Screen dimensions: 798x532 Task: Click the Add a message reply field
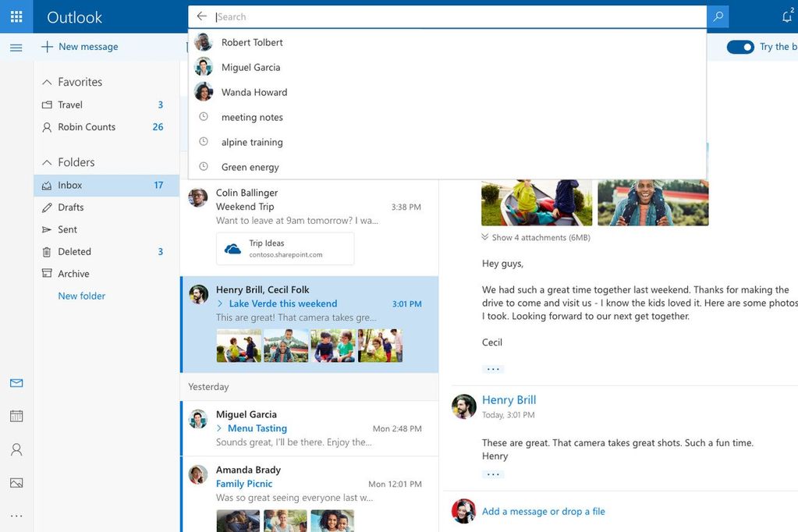pyautogui.click(x=543, y=512)
